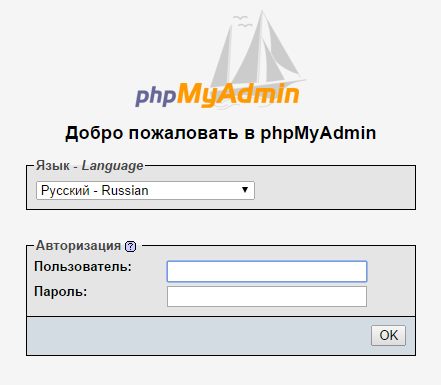Click the empty gray area of the language box
This screenshot has width=441, height=385.
pyautogui.click(x=334, y=190)
